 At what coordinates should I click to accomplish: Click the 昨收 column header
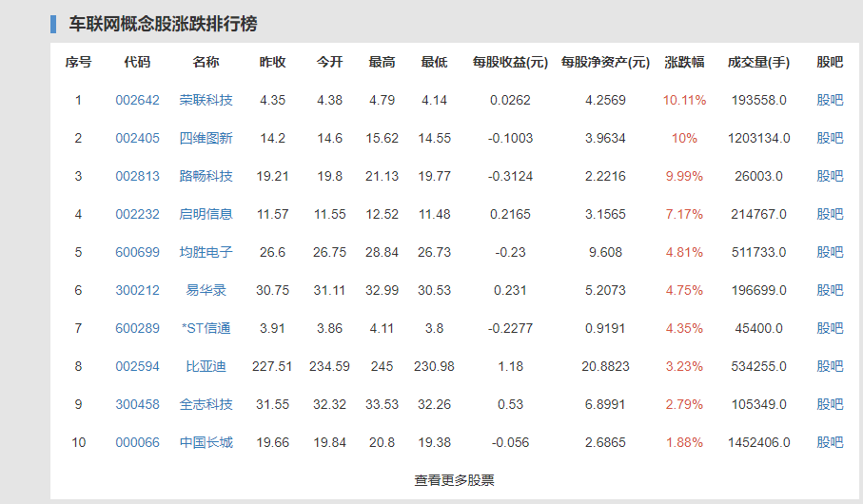coord(272,62)
